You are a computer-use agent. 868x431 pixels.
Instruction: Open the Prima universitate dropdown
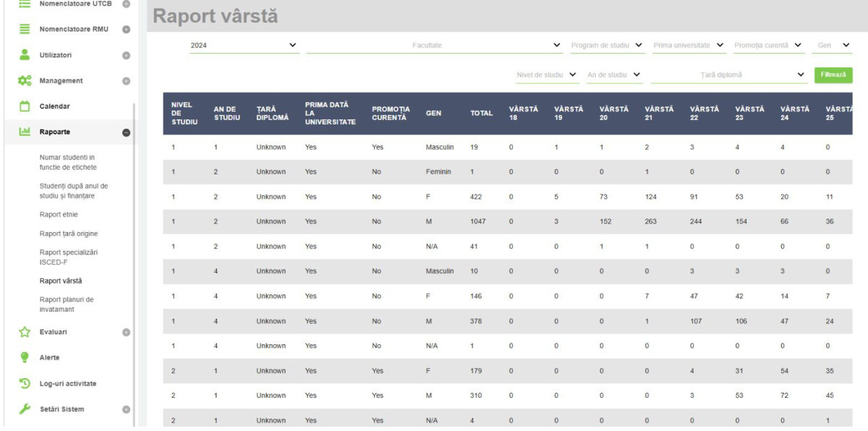(x=689, y=45)
